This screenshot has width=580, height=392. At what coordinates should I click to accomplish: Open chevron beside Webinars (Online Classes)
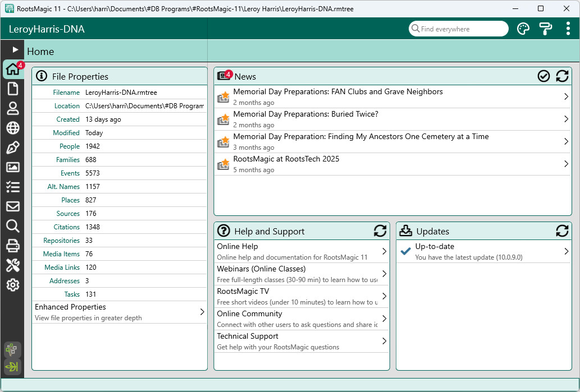pyautogui.click(x=384, y=274)
